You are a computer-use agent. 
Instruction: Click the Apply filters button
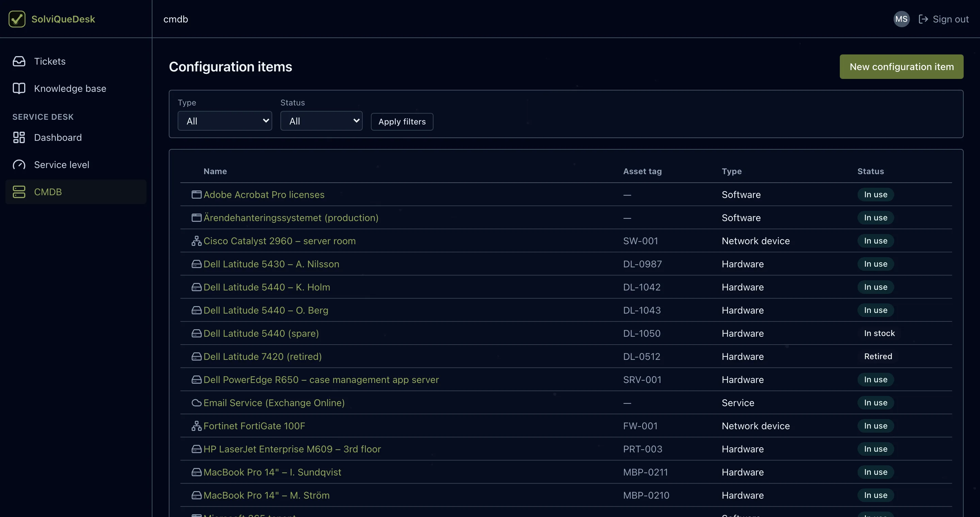pos(402,122)
